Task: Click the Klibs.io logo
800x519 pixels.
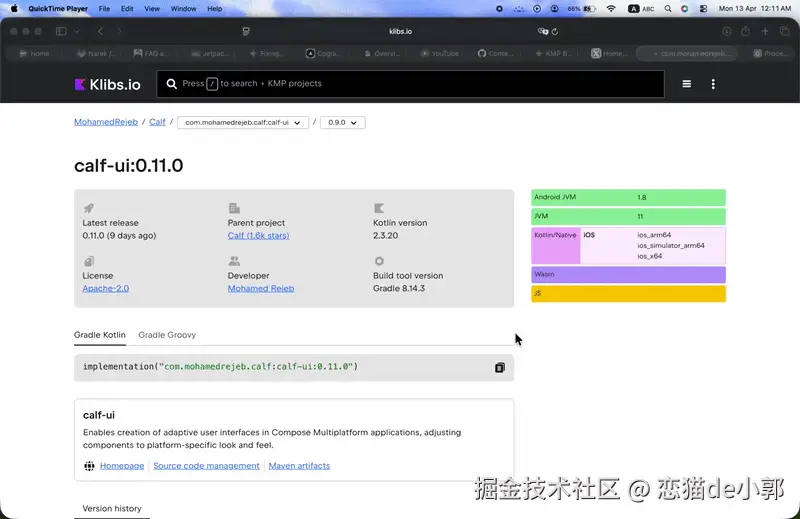Action: point(107,84)
